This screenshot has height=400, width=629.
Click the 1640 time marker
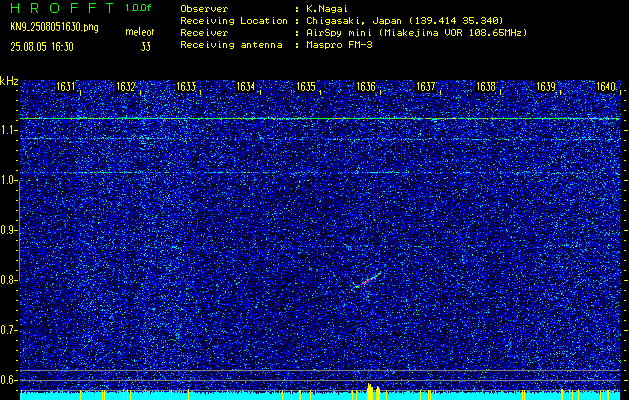pos(606,87)
